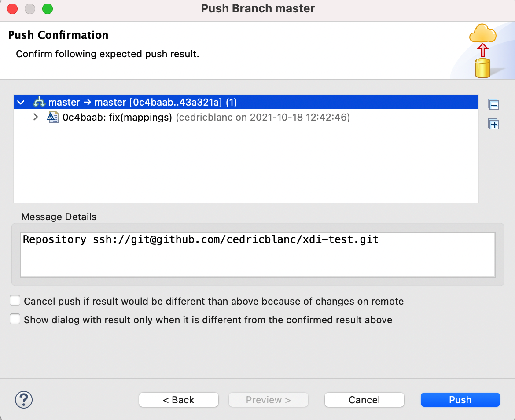The width and height of the screenshot is (515, 420).
Task: Click the Message Details label
Action: tap(59, 217)
